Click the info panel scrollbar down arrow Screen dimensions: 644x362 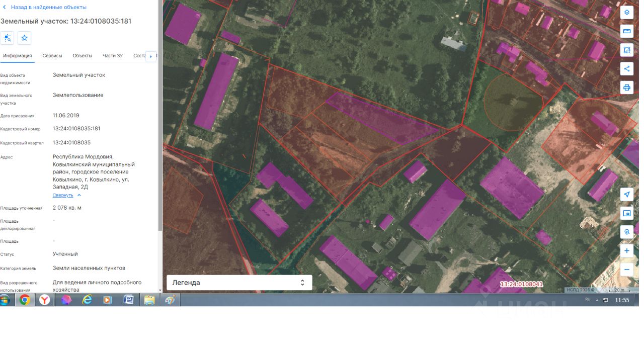coord(160,290)
